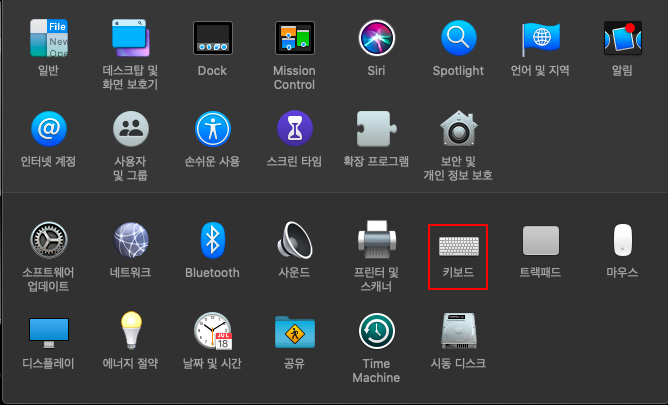Image resolution: width=668 pixels, height=405 pixels.
Task: Open 보안 및 개인 정보 보호 icon
Action: 458,129
